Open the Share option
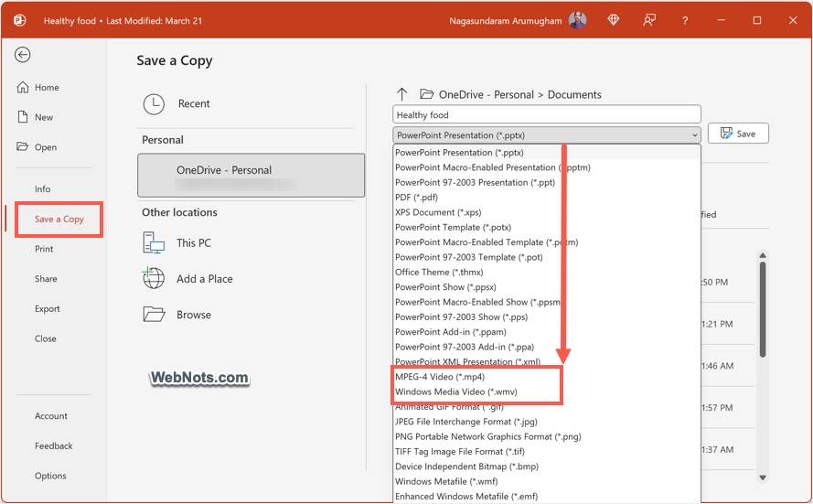The image size is (813, 504). pyautogui.click(x=46, y=279)
